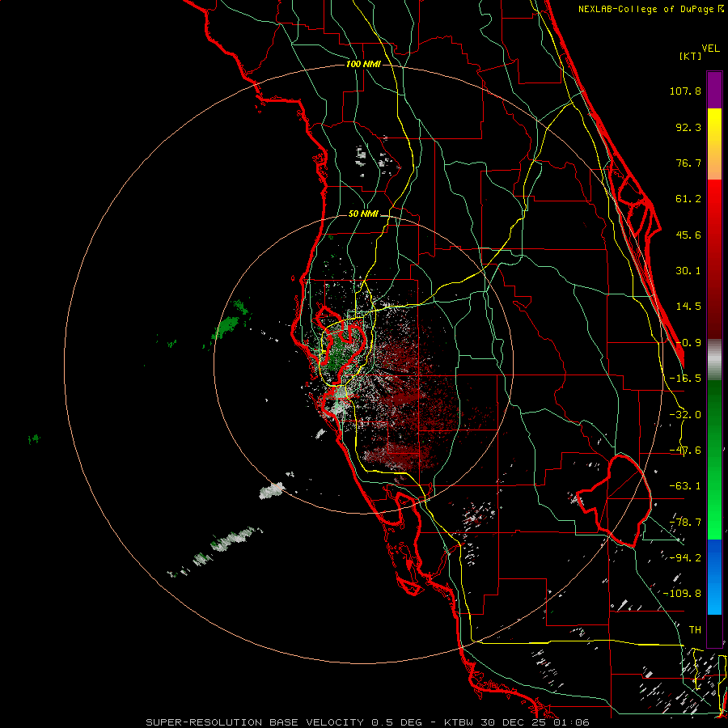
Task: Select the -109.8 velocity scale label
Action: coord(682,594)
